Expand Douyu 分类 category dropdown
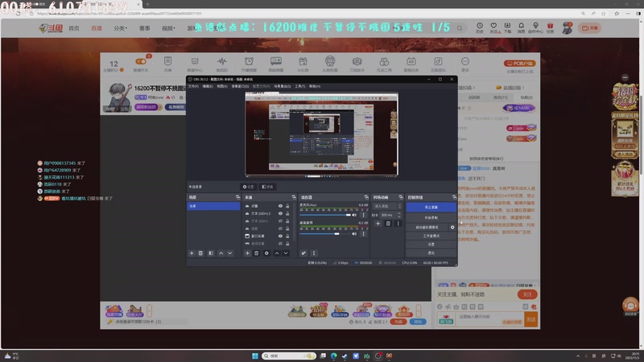Screen dimensions: 644x362 [120, 28]
